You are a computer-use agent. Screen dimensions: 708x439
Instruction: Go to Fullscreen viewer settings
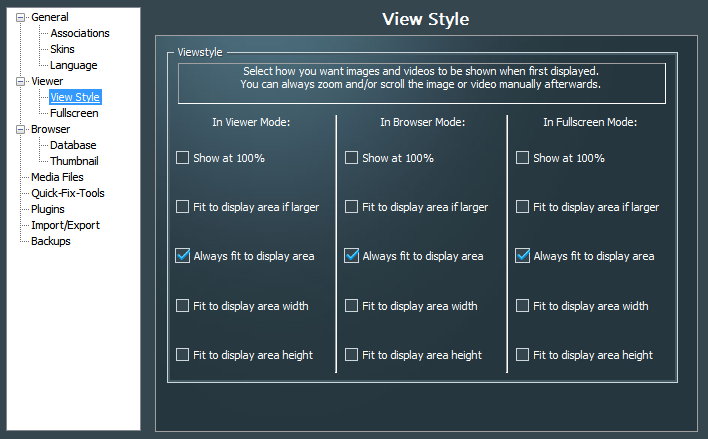tap(75, 113)
